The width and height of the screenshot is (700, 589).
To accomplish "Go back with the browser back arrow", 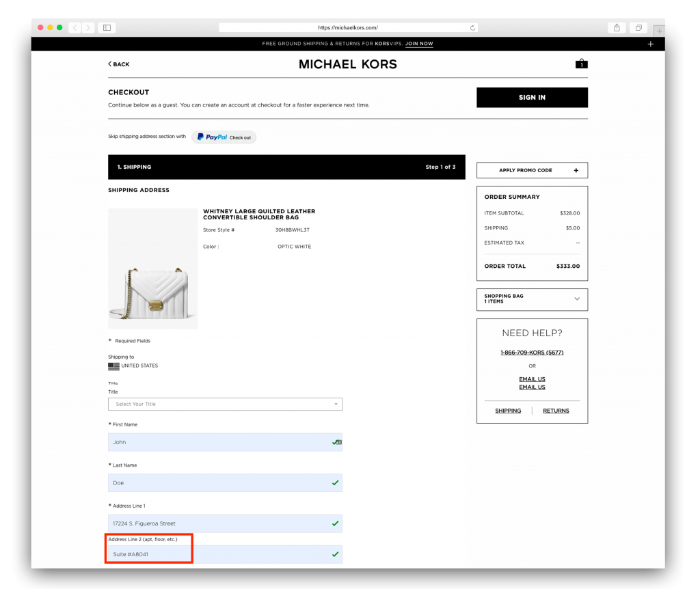I will 75,27.
